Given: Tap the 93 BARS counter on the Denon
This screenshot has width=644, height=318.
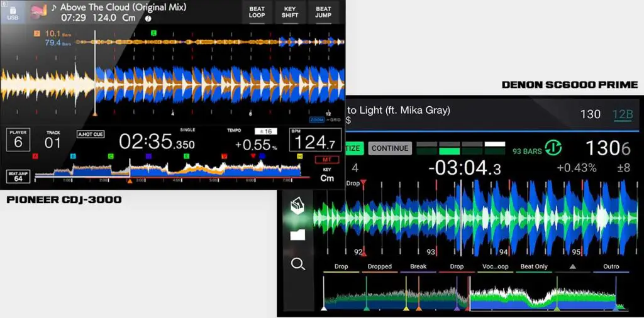Looking at the screenshot, I should tap(527, 151).
